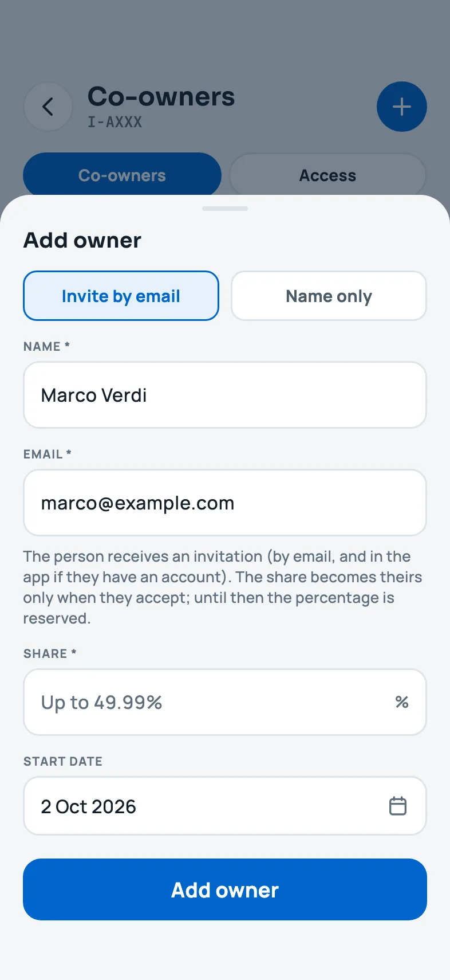Choose the Name only option
The width and height of the screenshot is (450, 980).
(x=329, y=296)
